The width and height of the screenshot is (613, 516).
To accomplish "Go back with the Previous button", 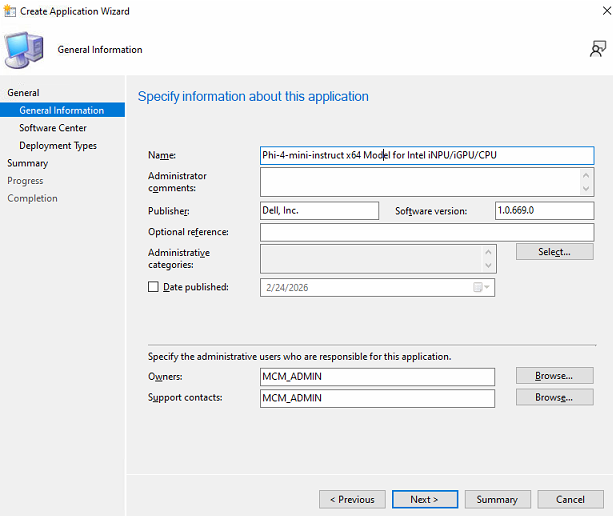I will click(352, 500).
